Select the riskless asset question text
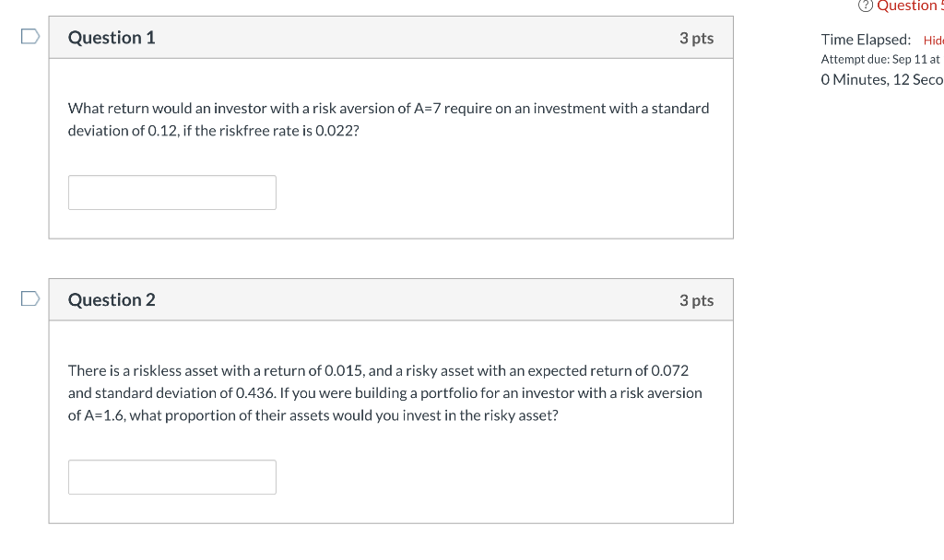 385,392
